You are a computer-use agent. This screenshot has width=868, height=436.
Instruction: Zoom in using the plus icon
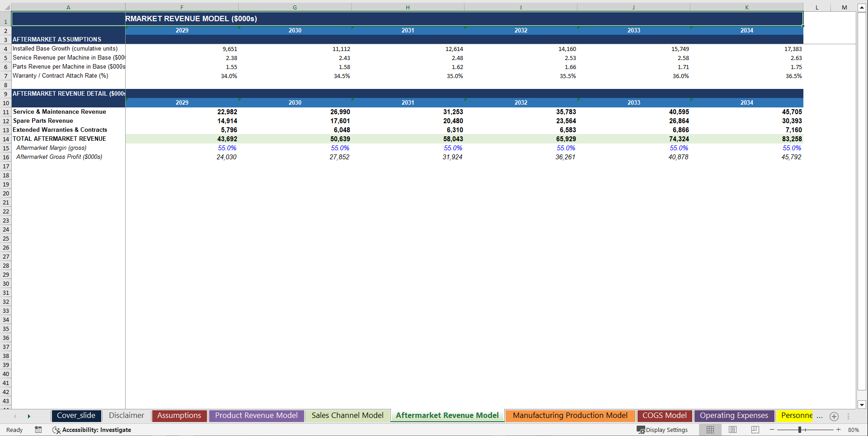pos(838,430)
